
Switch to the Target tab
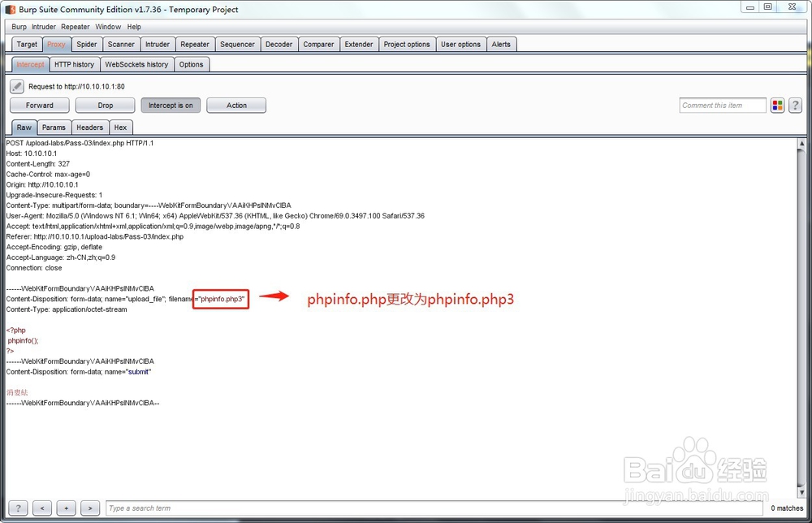[x=27, y=45]
